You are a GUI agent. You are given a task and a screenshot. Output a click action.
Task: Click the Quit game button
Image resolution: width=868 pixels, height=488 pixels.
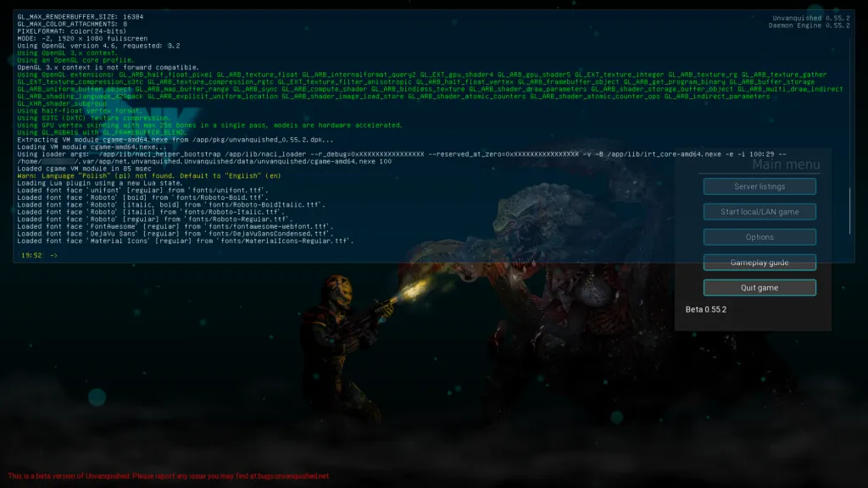(x=759, y=288)
